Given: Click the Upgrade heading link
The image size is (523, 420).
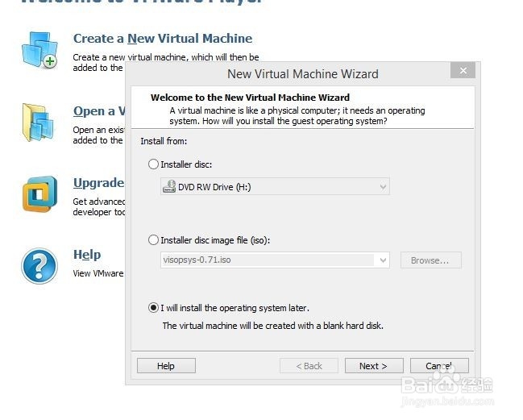Looking at the screenshot, I should coord(99,183).
